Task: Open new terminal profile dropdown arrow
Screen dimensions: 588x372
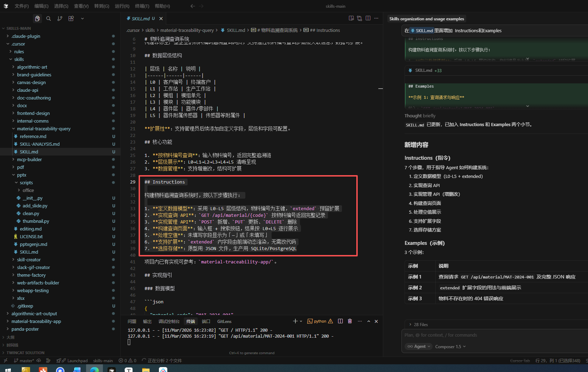Action: pyautogui.click(x=301, y=321)
